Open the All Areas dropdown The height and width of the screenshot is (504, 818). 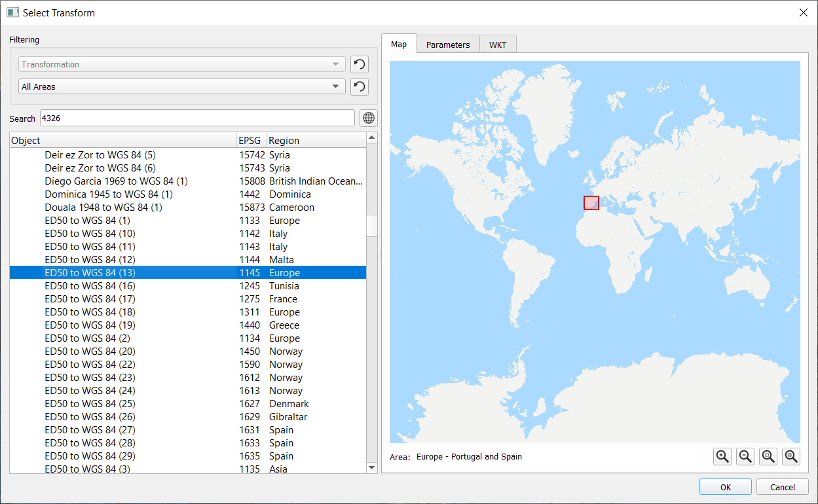point(182,86)
